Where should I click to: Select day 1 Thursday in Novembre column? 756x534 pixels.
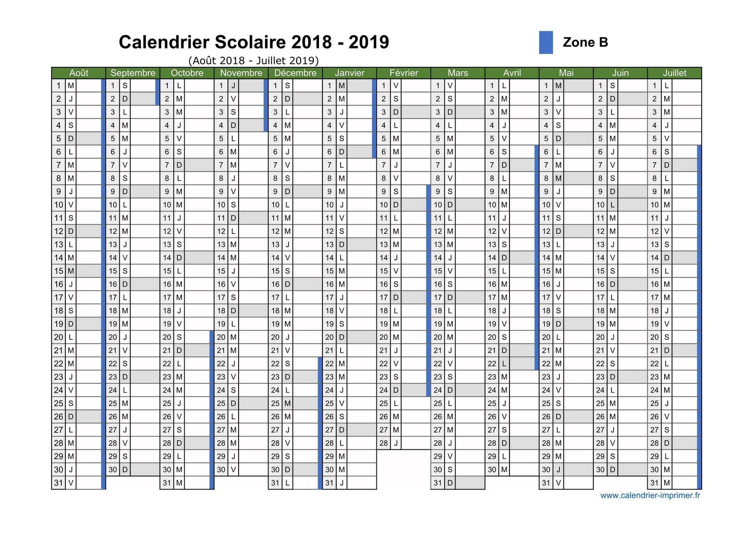click(x=239, y=85)
